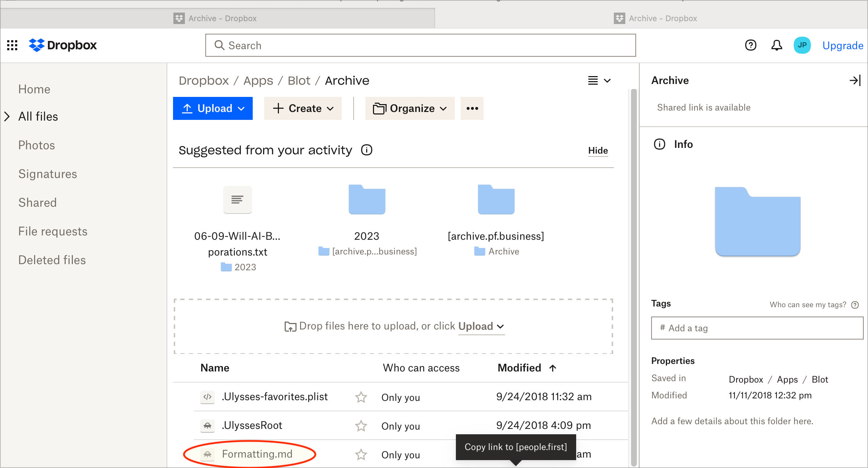Open the Organize dropdown
868x468 pixels.
point(410,108)
